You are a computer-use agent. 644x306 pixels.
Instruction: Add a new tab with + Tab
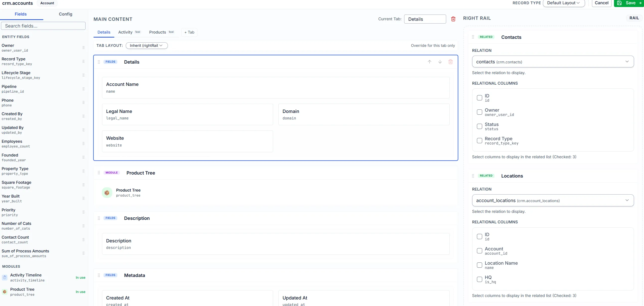(x=189, y=32)
